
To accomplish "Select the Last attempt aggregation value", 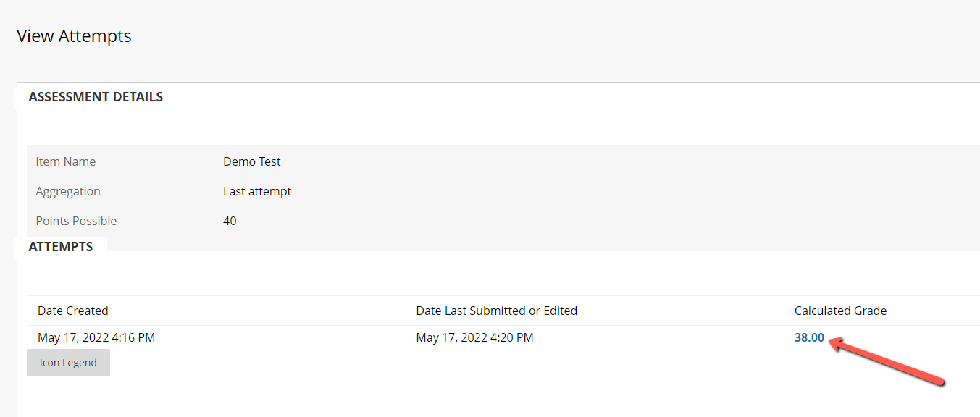I will [x=257, y=191].
